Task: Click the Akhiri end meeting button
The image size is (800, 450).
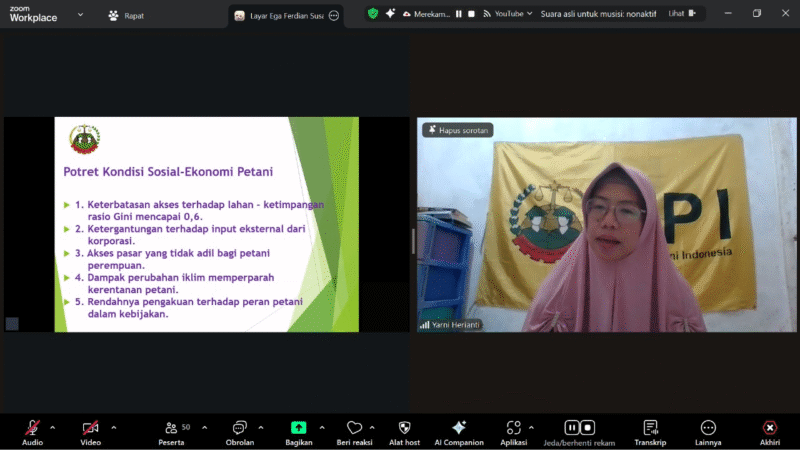Action: (769, 428)
